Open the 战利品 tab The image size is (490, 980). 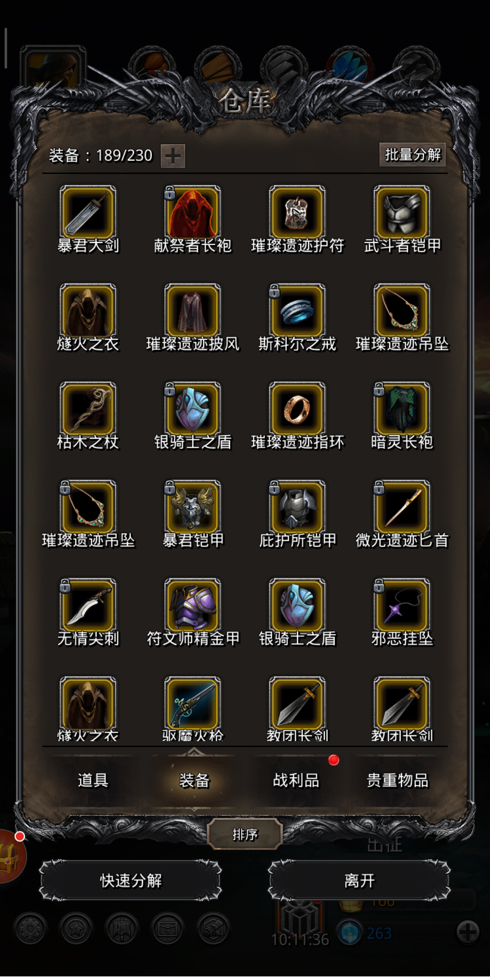pyautogui.click(x=296, y=780)
